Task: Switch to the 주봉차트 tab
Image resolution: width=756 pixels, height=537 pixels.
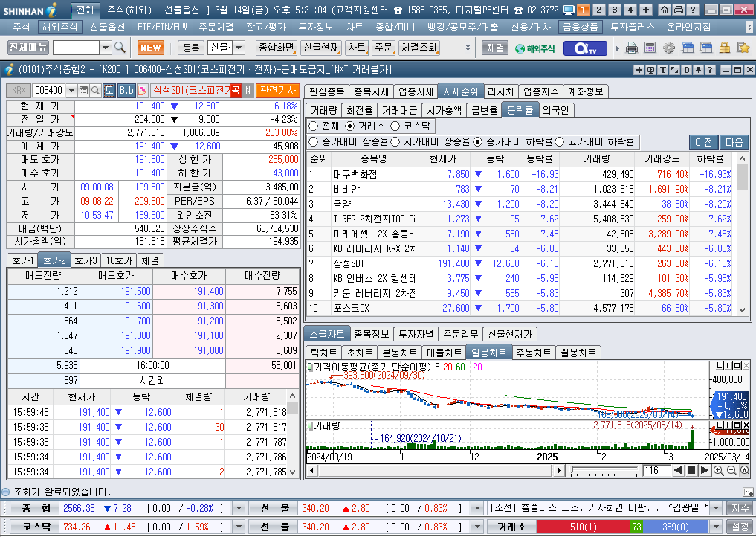Action: [x=533, y=353]
